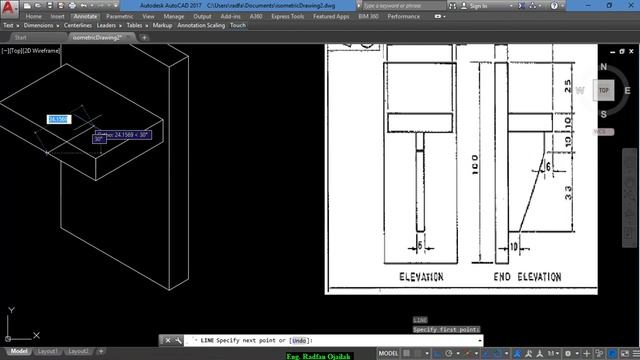Click the Undo arrow in Quick Access toolbar

pyautogui.click(x=84, y=6)
